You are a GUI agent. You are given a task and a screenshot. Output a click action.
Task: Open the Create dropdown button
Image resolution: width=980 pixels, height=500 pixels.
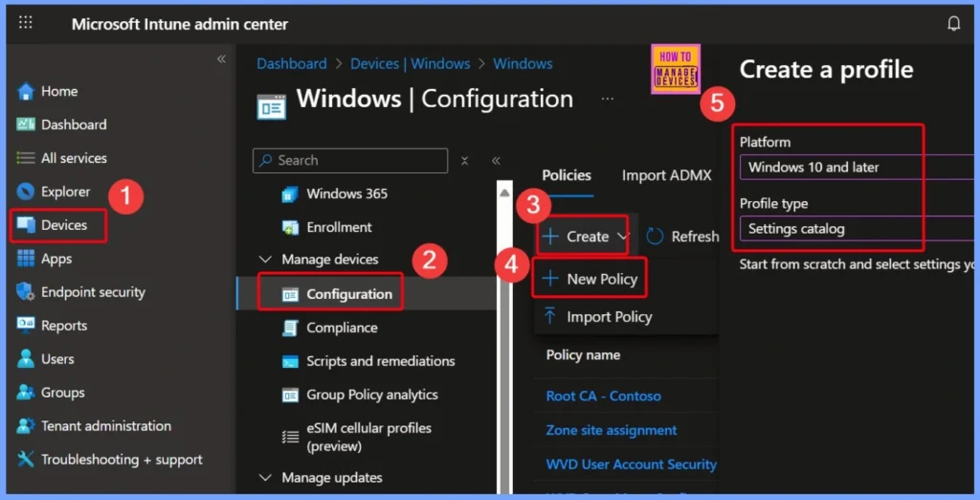585,236
